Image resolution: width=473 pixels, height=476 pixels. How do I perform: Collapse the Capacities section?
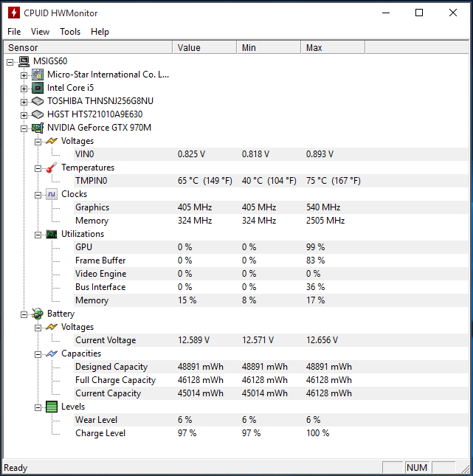pos(38,354)
